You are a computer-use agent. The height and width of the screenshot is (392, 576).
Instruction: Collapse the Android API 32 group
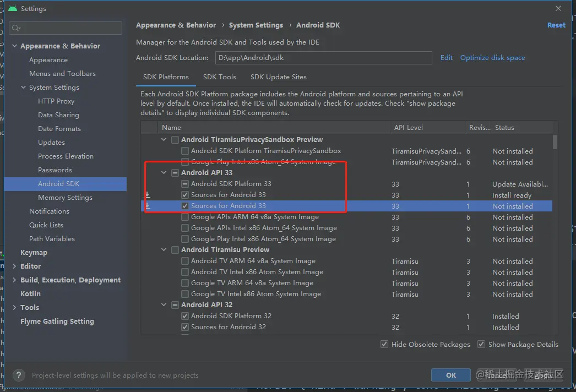tap(164, 305)
